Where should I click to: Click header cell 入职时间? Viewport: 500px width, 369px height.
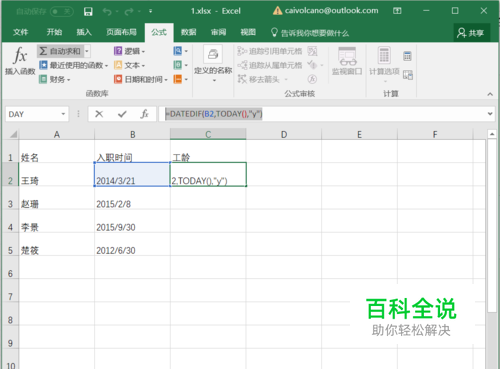[132, 151]
